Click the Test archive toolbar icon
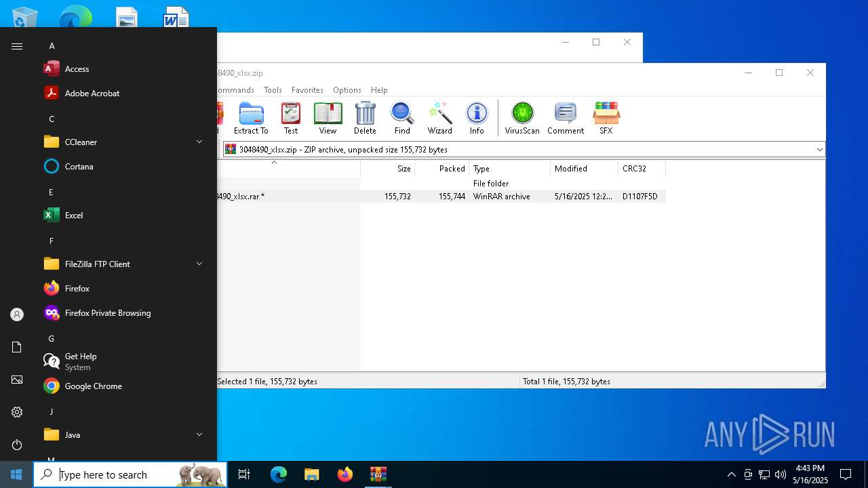The width and height of the screenshot is (868, 488). tap(291, 118)
